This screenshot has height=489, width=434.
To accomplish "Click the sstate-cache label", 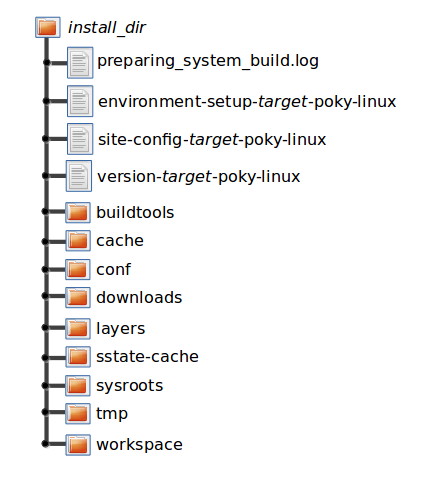I will 147,357.
